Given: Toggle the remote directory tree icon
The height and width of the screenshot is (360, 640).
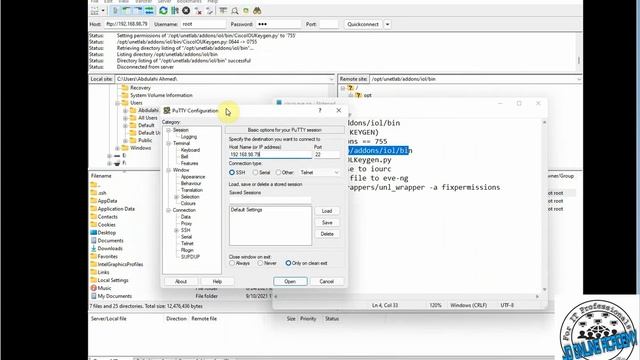Looking at the screenshot, I should (138, 11).
